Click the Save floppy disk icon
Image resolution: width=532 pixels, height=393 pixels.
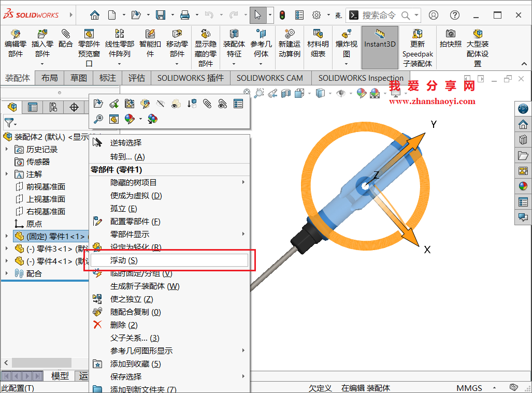point(161,15)
